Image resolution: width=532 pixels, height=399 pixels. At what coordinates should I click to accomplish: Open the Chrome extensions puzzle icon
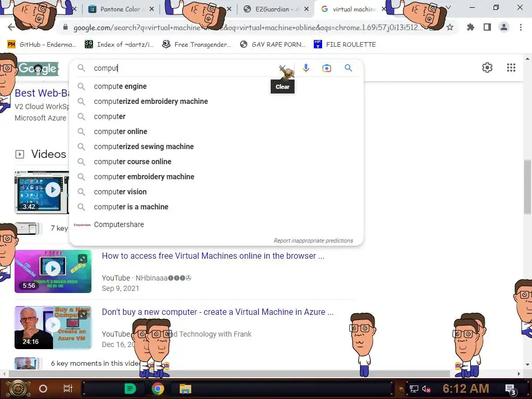[x=470, y=27]
